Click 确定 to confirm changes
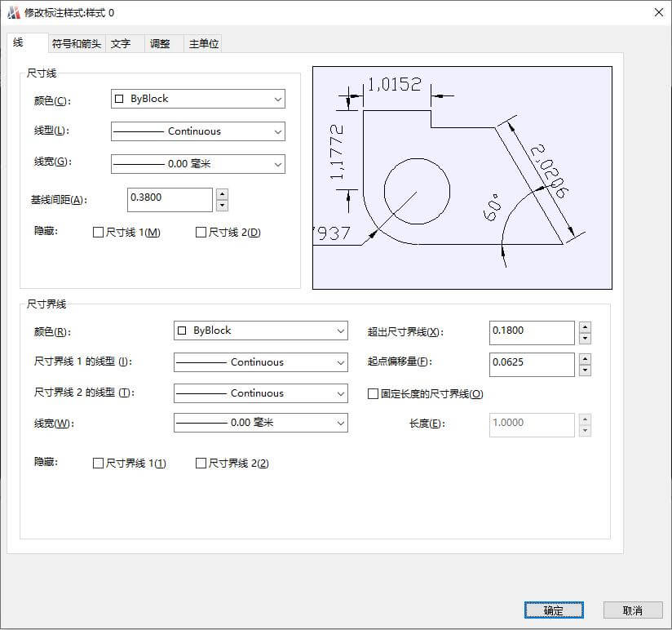The image size is (672, 630). tap(554, 610)
